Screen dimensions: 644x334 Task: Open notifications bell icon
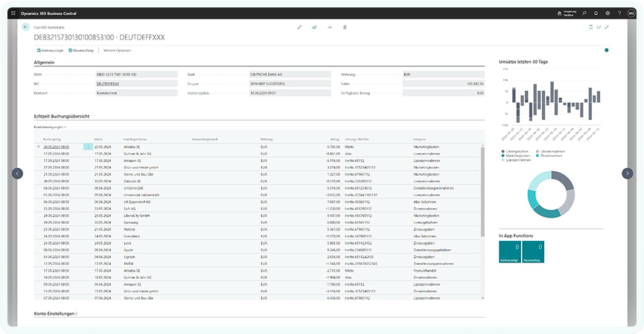pos(596,13)
